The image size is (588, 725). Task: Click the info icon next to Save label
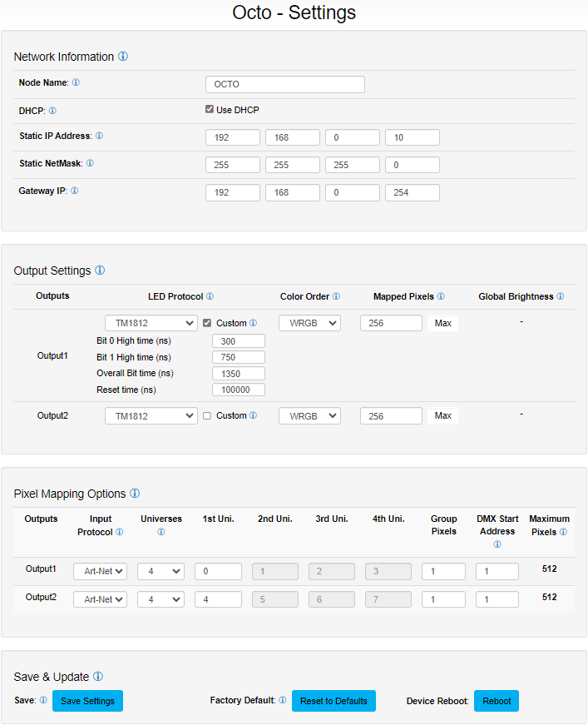[43, 699]
